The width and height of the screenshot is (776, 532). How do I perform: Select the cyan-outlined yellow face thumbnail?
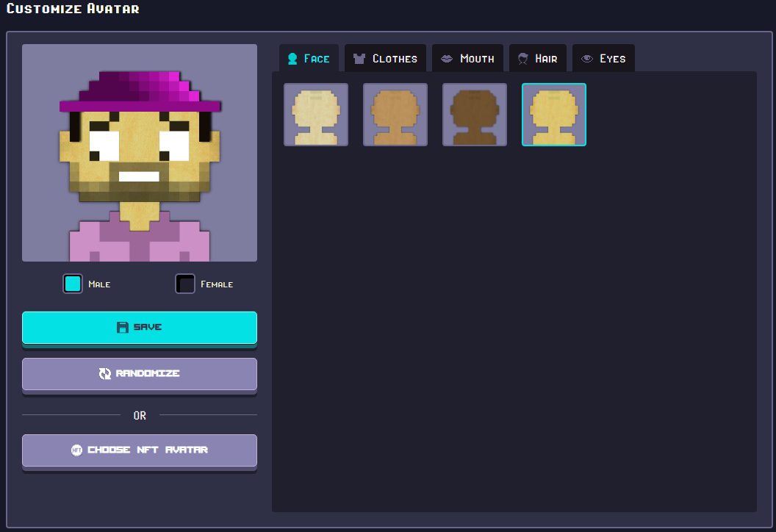[x=554, y=115]
